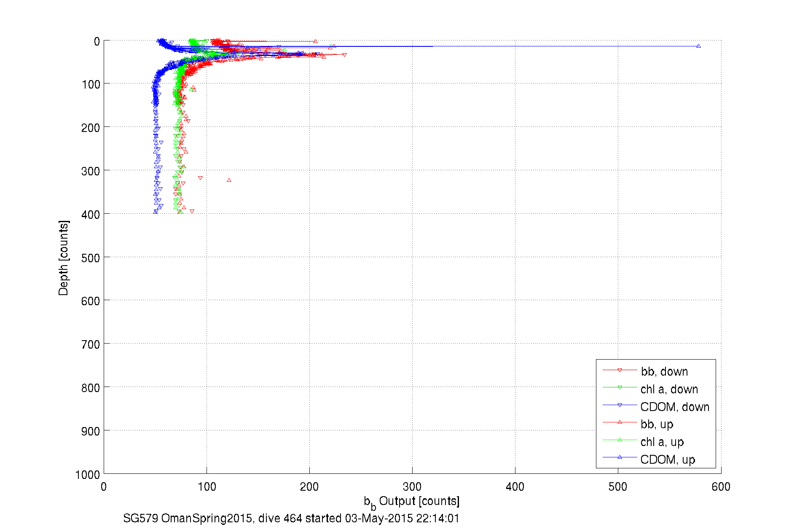
Task: Click the y-axis tick label 400
Action: pyautogui.click(x=91, y=215)
